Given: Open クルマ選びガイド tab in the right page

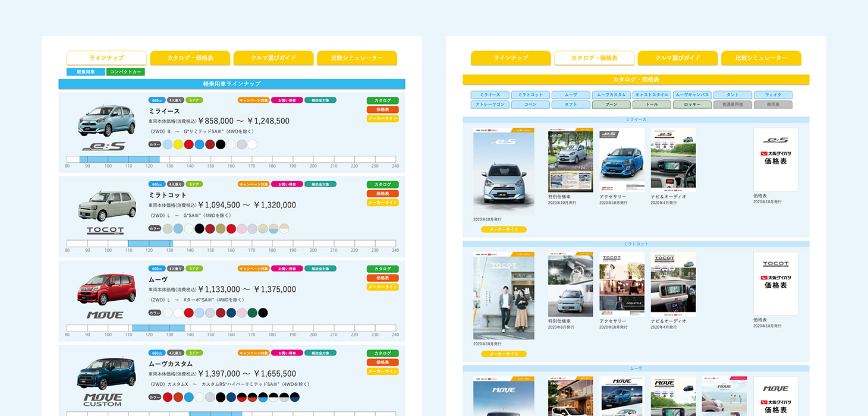Looking at the screenshot, I should pyautogui.click(x=678, y=58).
